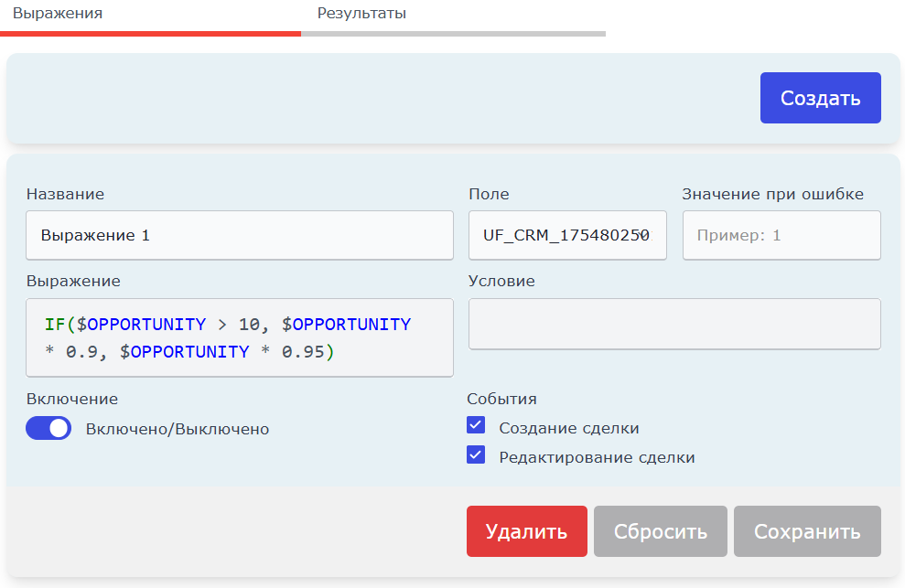Click the blue Создать button
This screenshot has width=905, height=588.
point(820,98)
